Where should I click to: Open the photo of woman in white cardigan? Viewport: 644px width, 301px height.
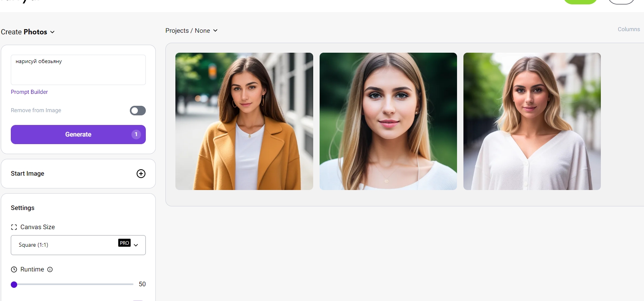(532, 121)
